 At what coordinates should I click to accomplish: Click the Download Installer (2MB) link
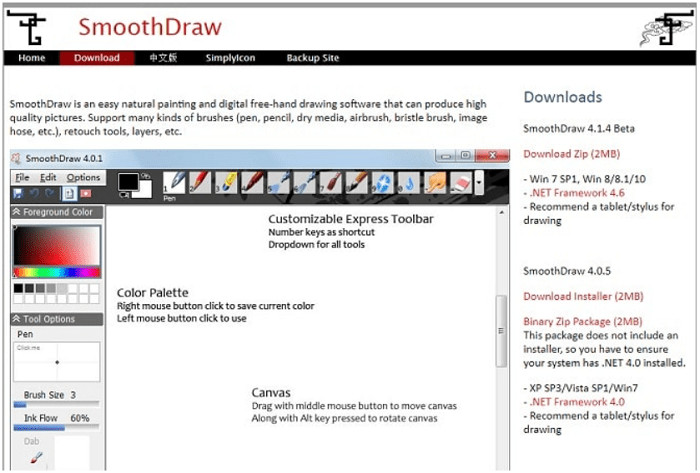coord(583,296)
